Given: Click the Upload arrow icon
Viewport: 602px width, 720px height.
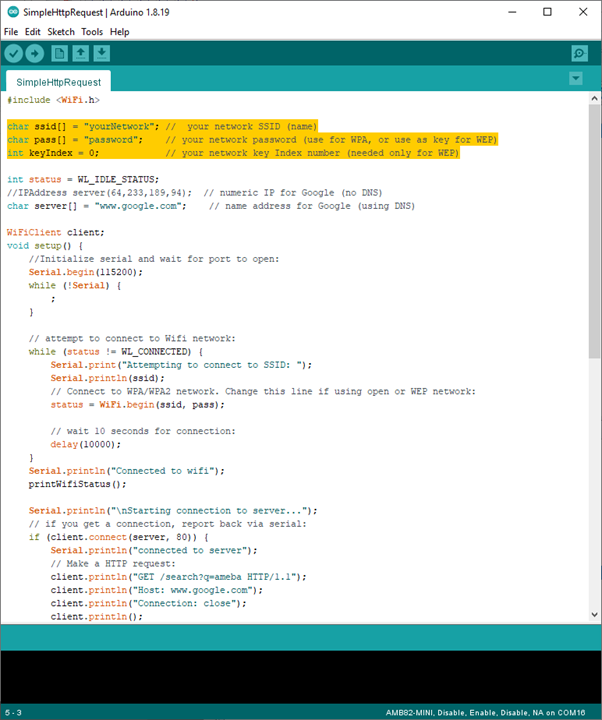Looking at the screenshot, I should tap(35, 53).
